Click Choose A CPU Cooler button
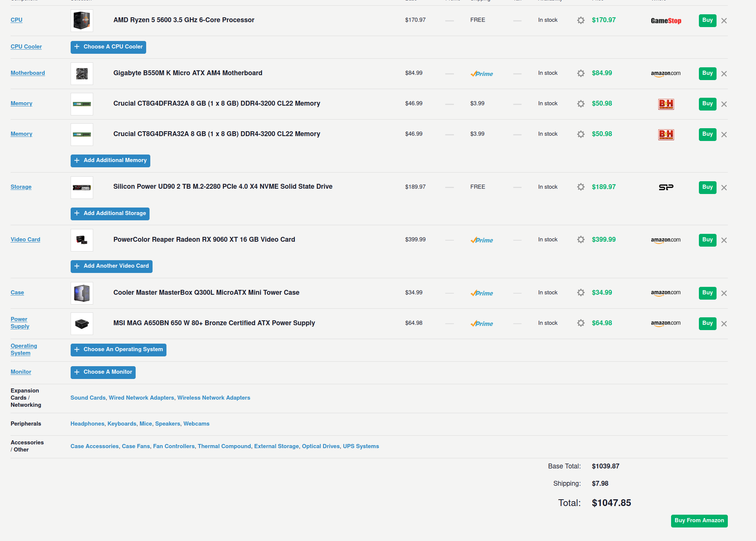The image size is (756, 541). point(108,47)
